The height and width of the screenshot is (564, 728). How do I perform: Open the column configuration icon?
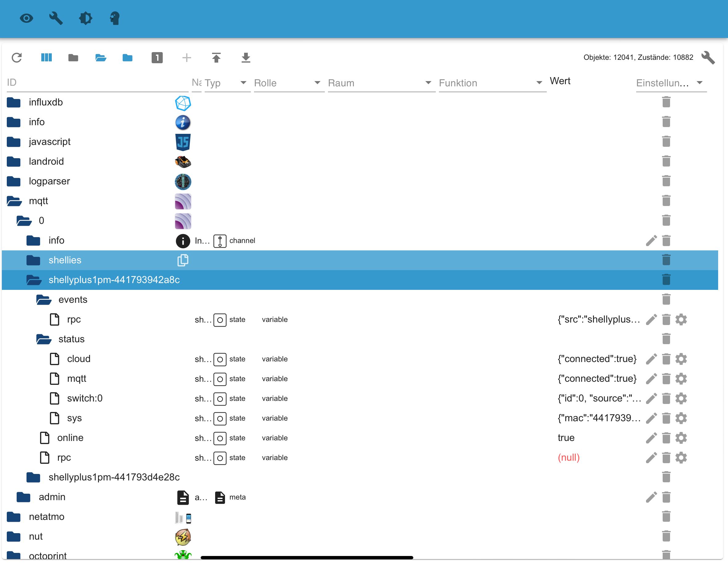pyautogui.click(x=46, y=58)
